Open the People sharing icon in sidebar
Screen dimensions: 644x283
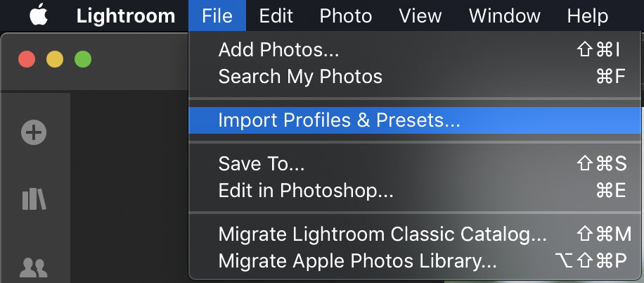tap(34, 267)
